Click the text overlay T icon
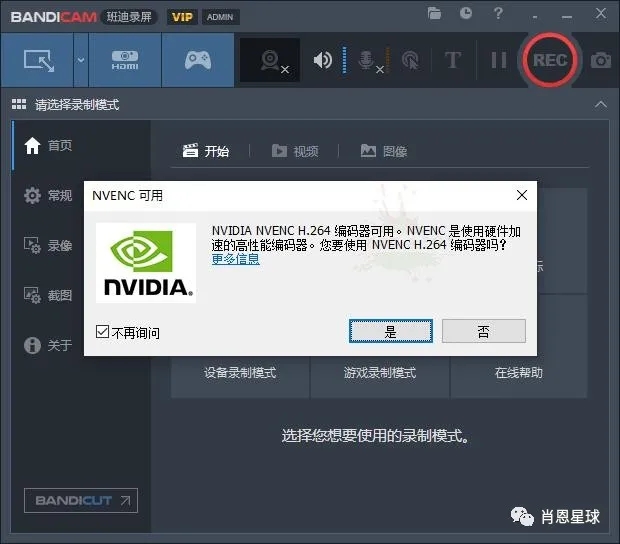This screenshot has height=544, width=620. (x=453, y=60)
